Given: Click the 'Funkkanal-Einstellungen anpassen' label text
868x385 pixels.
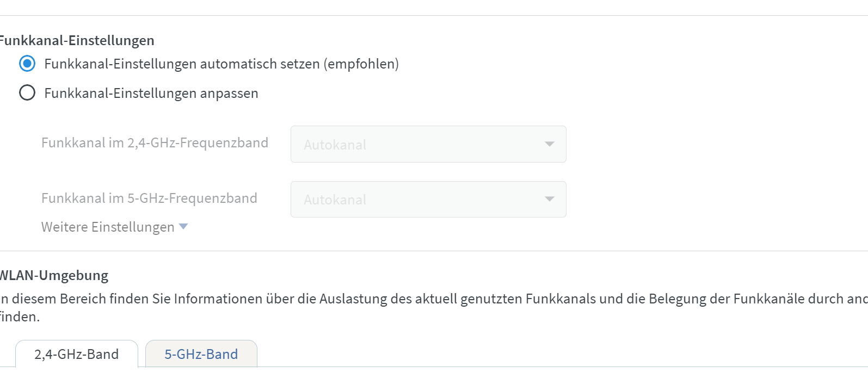Looking at the screenshot, I should 151,94.
